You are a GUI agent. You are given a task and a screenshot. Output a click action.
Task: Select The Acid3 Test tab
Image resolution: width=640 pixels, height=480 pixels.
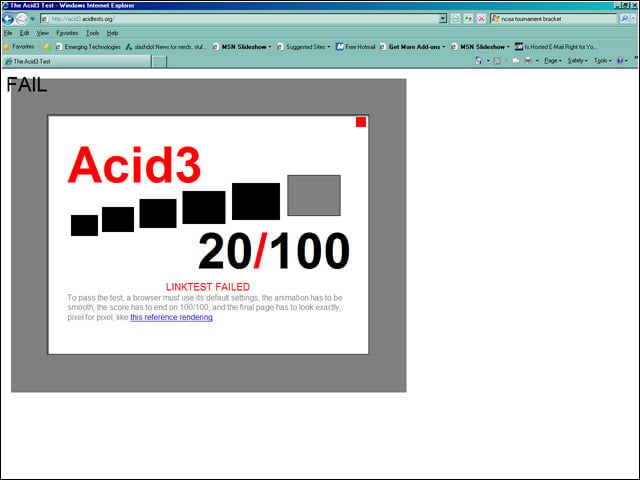tap(77, 61)
